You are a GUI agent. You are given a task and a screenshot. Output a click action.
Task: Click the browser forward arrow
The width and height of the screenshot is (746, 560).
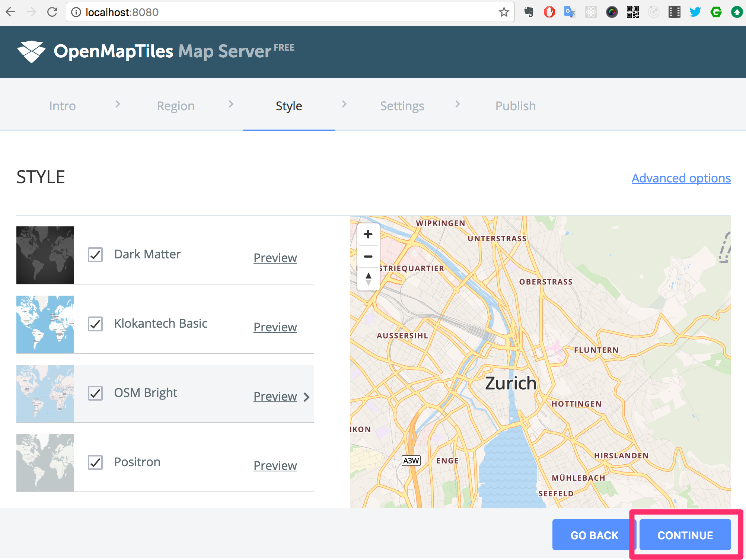(x=31, y=12)
